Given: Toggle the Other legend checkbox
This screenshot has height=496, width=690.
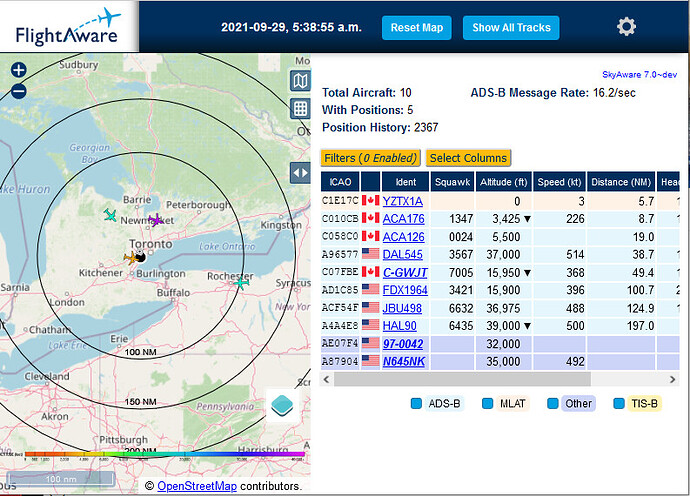Looking at the screenshot, I should [x=553, y=404].
